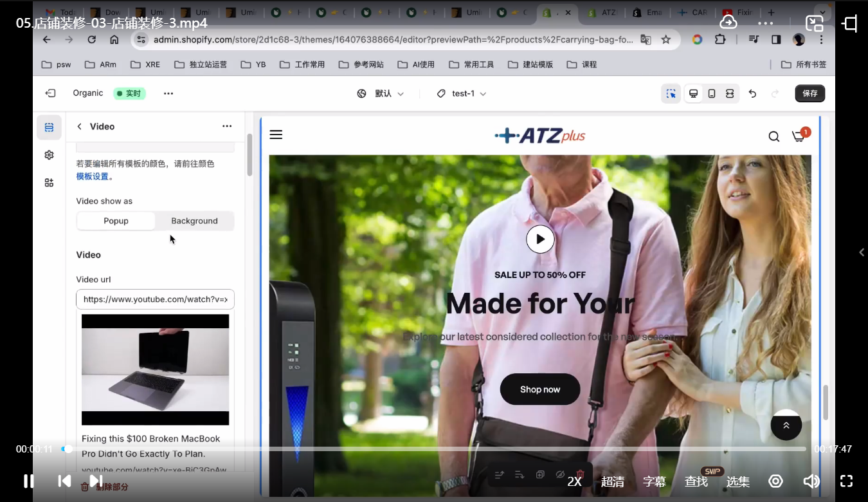Select Popup for Video show as
Image resolution: width=868 pixels, height=502 pixels.
[116, 221]
